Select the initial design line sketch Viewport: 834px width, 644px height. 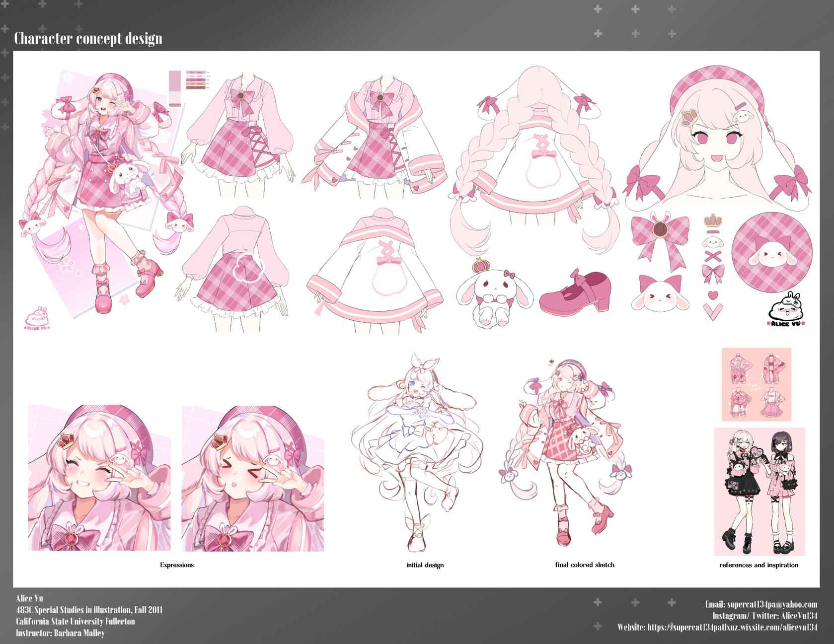coord(418,453)
